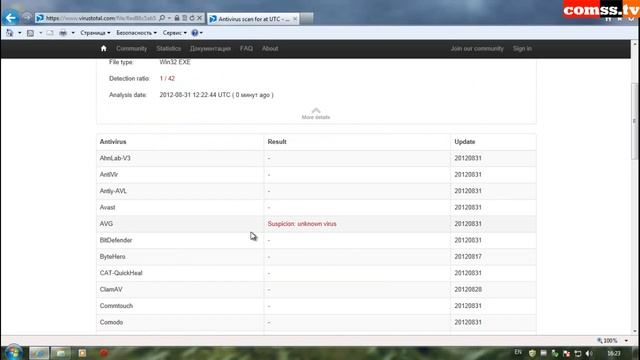Click the new tab button beside open tab
Image resolution: width=640 pixels, height=360 pixels.
click(x=307, y=19)
